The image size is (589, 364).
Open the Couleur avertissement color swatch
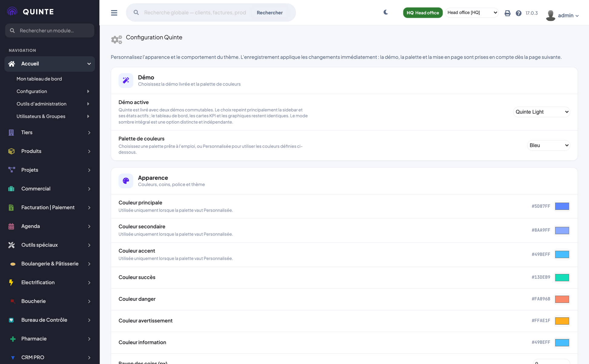[562, 321]
